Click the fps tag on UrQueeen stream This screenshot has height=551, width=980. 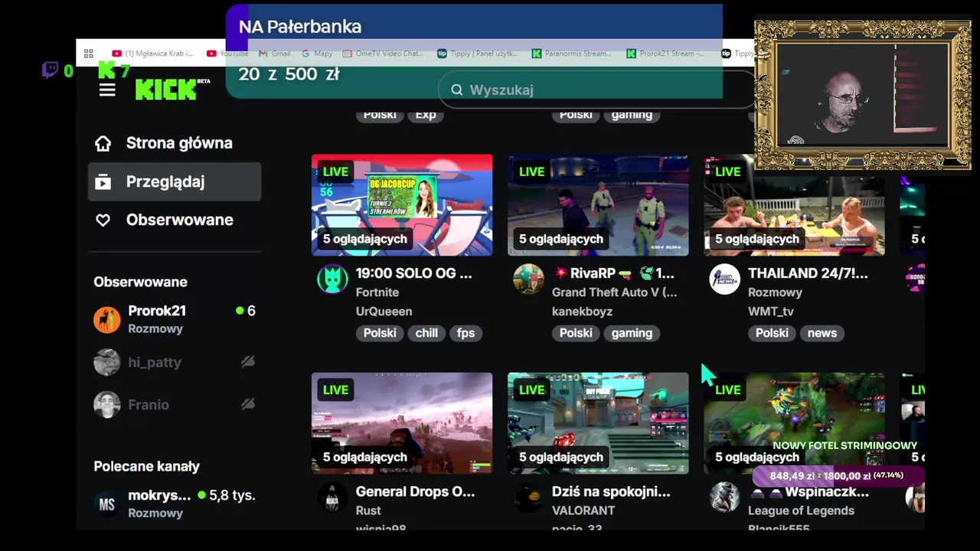point(466,333)
